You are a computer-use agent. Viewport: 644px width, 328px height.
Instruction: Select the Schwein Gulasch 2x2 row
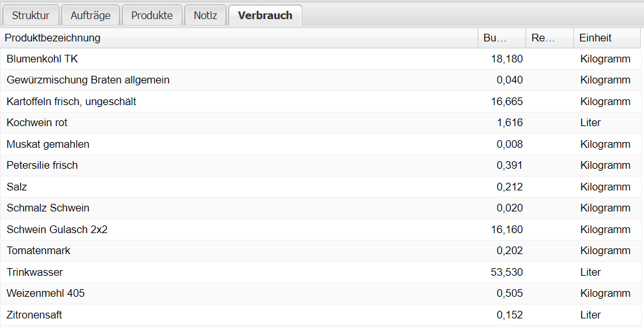coord(57,229)
